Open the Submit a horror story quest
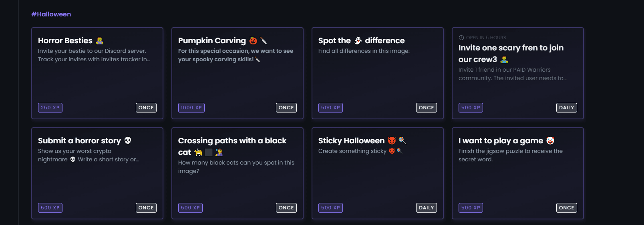This screenshot has height=225, width=644. point(79,141)
